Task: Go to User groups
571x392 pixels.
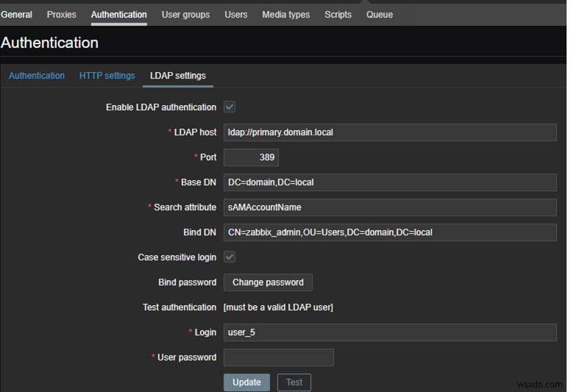Action: [185, 15]
